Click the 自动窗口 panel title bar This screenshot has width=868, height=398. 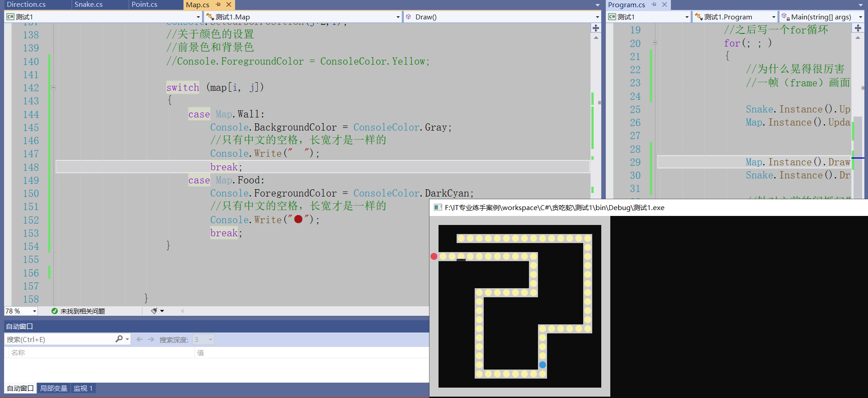click(x=217, y=326)
